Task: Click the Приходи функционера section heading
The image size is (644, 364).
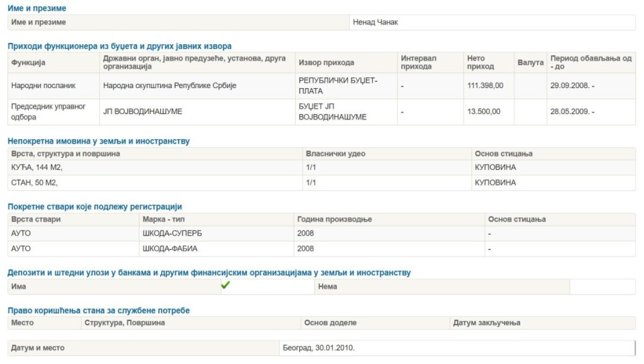Action: pos(119,46)
